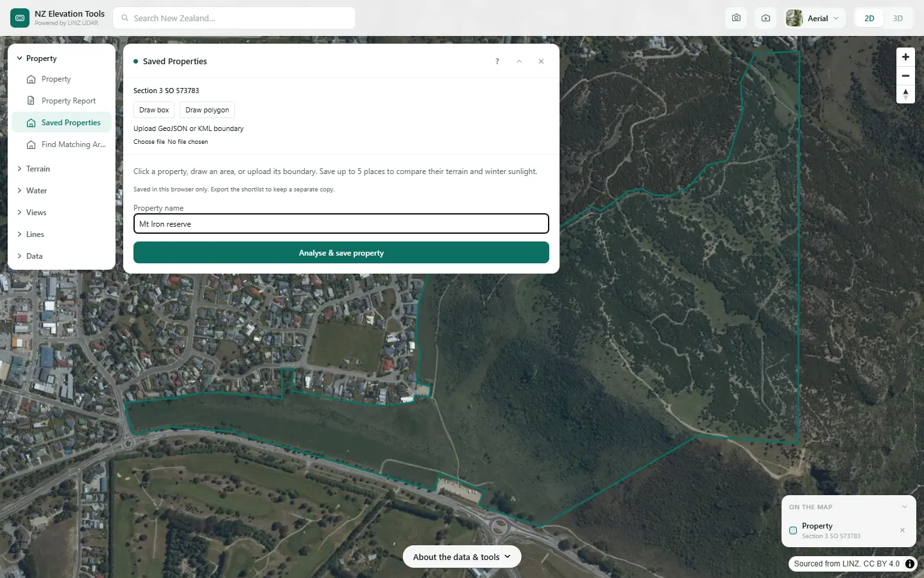The width and height of the screenshot is (924, 578).
Task: Toggle the Property layer swatch in On The Map
Action: 793,530
